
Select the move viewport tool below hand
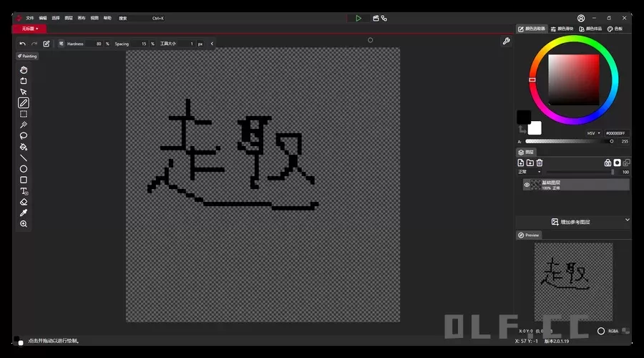coord(24,81)
